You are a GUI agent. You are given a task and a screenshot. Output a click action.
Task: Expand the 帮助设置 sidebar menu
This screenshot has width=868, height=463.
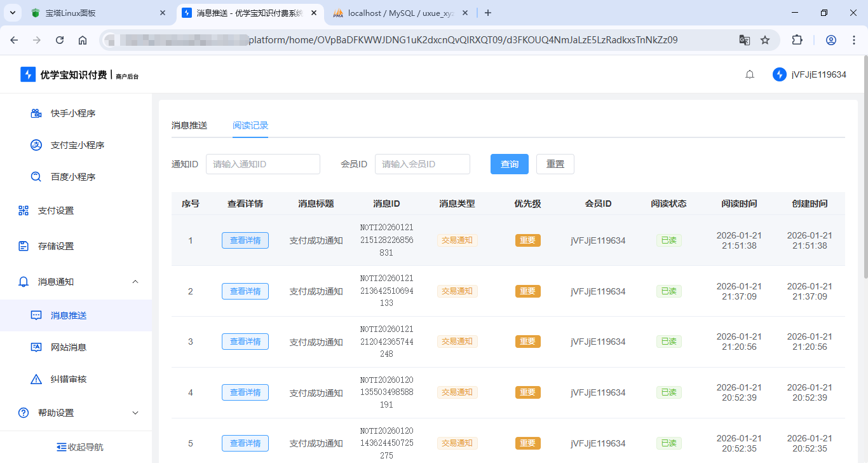coord(135,413)
